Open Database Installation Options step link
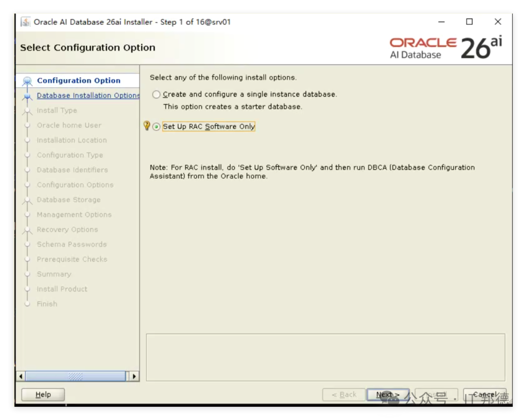Viewport: 526px width, 420px height. click(88, 95)
